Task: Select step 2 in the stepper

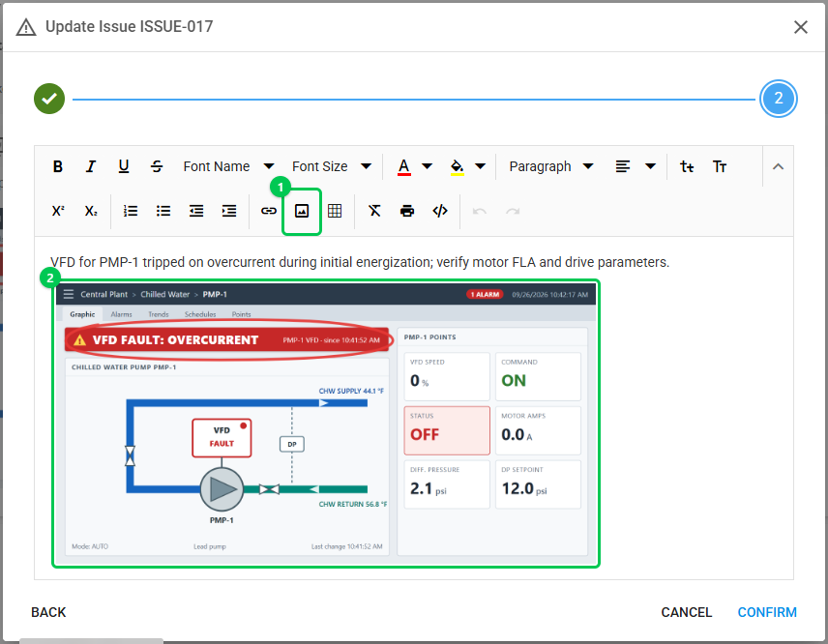Action: [x=779, y=99]
